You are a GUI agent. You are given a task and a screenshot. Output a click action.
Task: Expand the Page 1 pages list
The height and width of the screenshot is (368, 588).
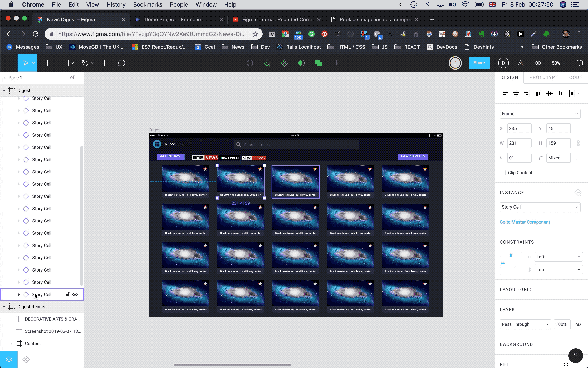4,78
